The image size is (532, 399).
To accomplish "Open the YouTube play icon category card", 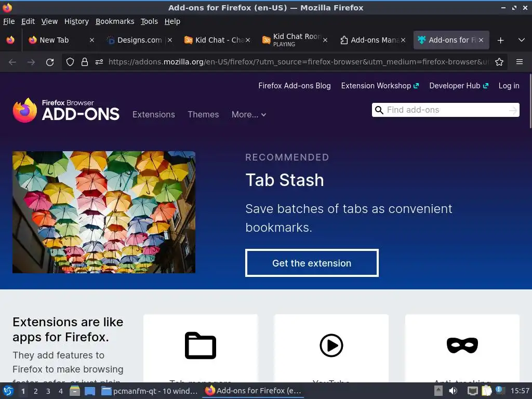I will (x=331, y=345).
